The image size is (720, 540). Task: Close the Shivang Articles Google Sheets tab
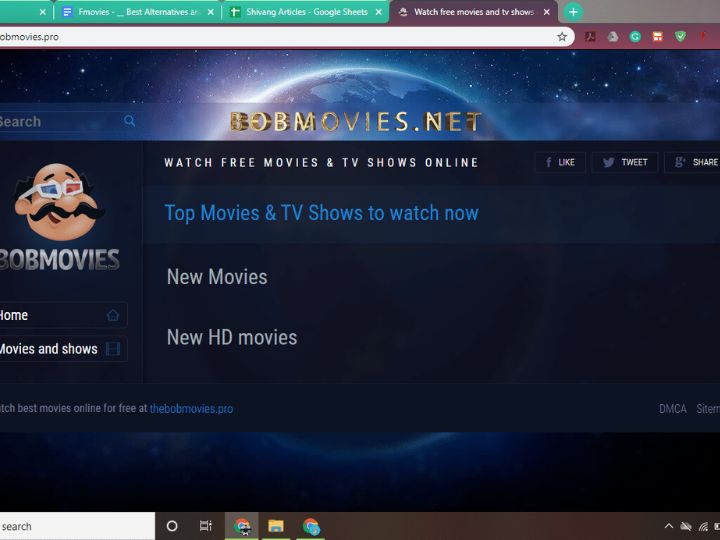point(378,12)
